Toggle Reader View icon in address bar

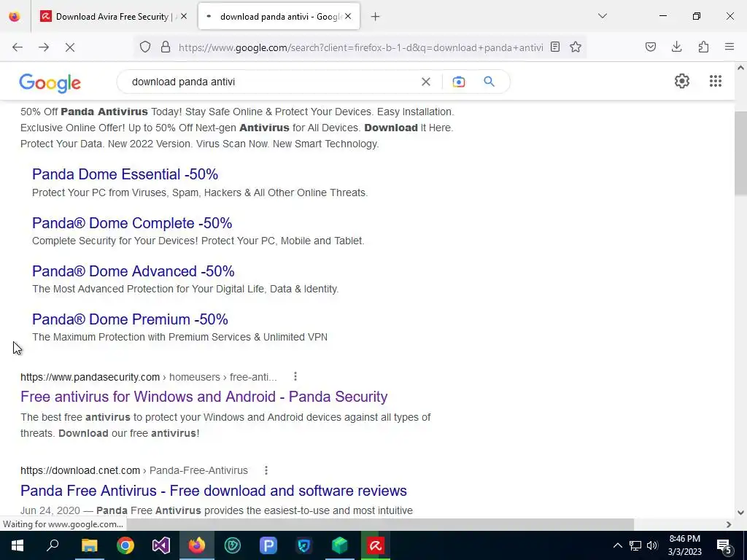point(555,47)
